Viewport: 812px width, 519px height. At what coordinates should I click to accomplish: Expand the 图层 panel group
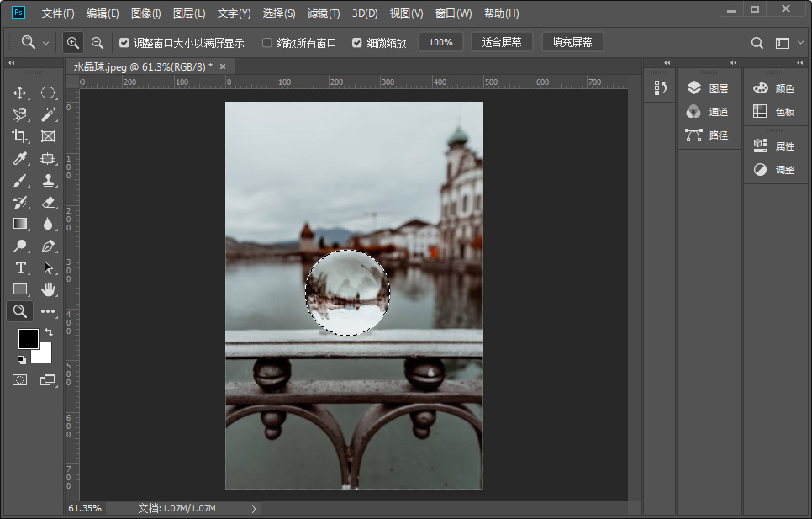click(733, 63)
